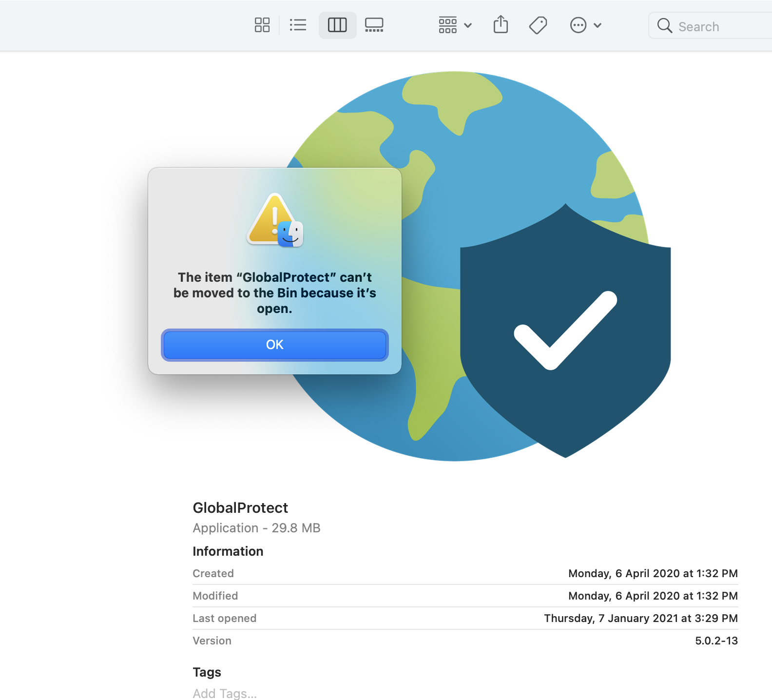
Task: Open the More actions ellipsis menu
Action: coord(585,25)
